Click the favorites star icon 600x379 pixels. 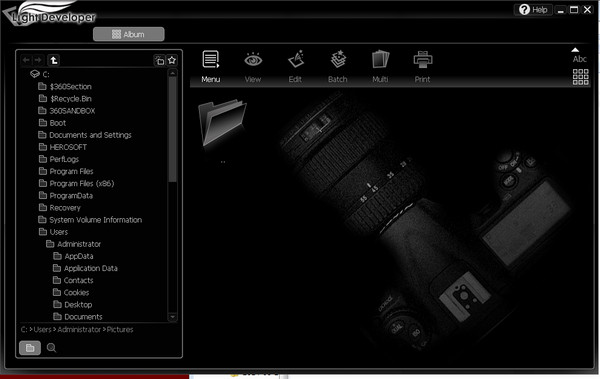click(172, 60)
